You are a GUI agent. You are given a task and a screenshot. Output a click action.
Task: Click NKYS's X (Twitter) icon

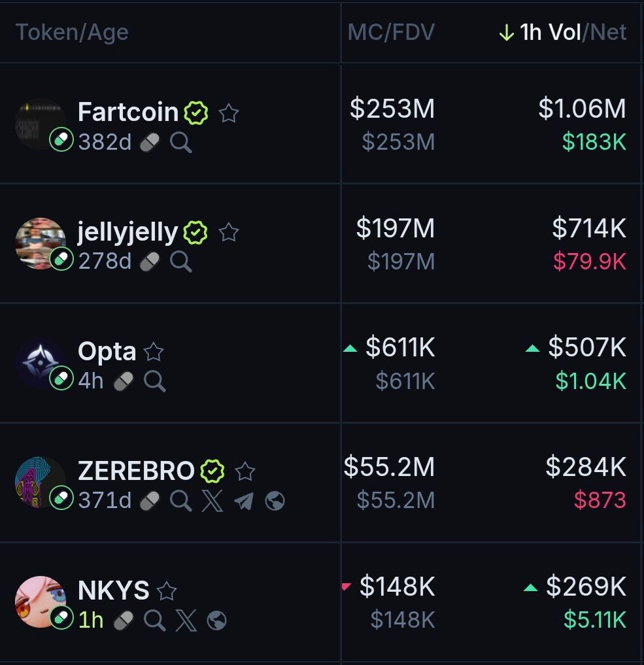tap(186, 620)
